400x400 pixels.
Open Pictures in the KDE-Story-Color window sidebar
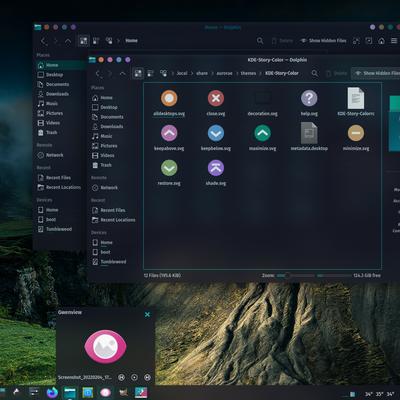pos(104,146)
